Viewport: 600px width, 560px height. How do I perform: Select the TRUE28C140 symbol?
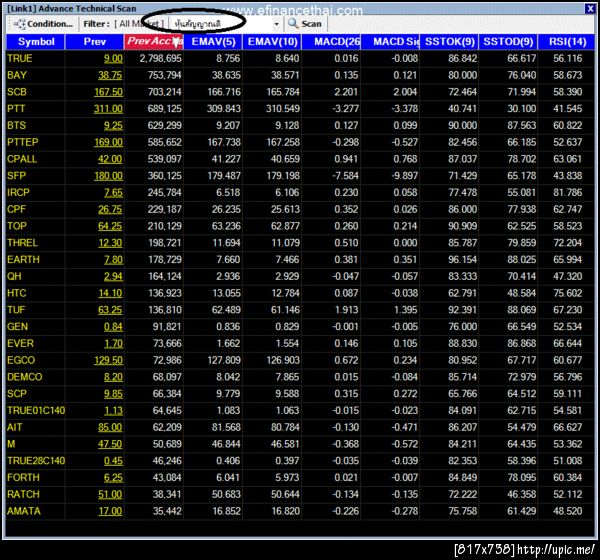point(36,461)
